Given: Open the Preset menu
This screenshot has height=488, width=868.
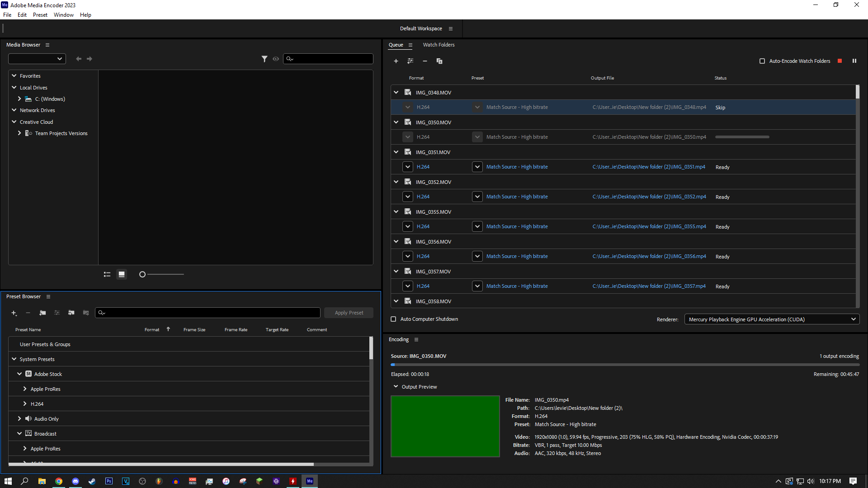Looking at the screenshot, I should [40, 15].
